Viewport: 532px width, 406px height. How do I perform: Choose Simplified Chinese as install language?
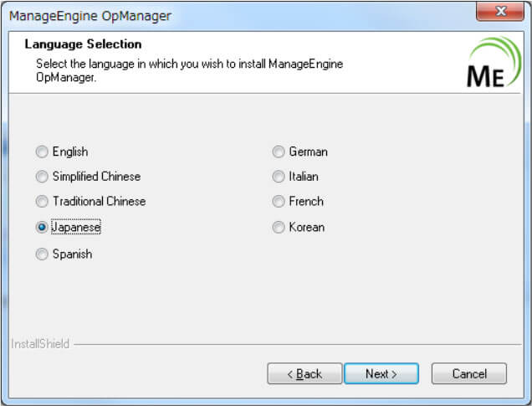click(x=42, y=177)
